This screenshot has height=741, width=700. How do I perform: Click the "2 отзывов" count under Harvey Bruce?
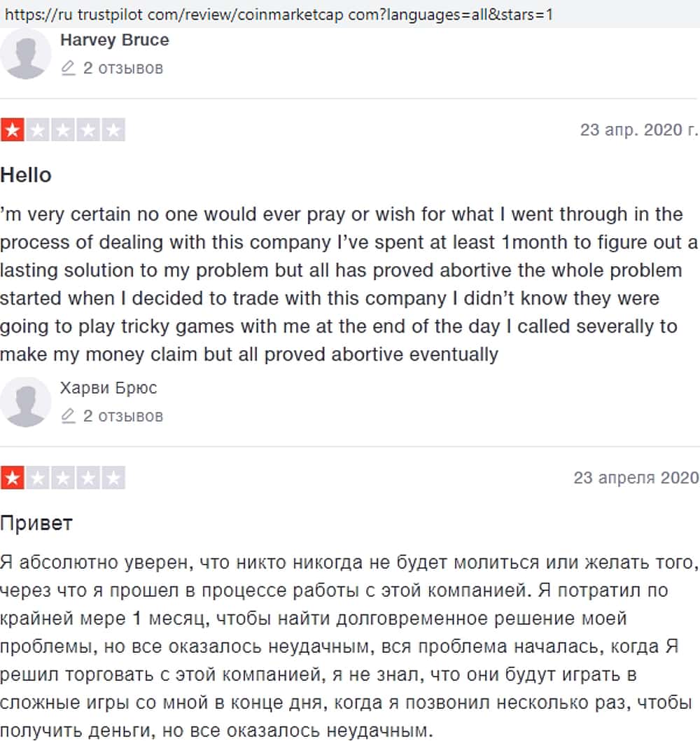122,68
